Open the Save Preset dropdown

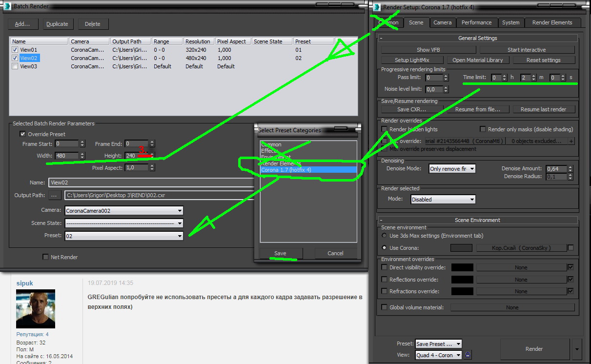pyautogui.click(x=438, y=344)
